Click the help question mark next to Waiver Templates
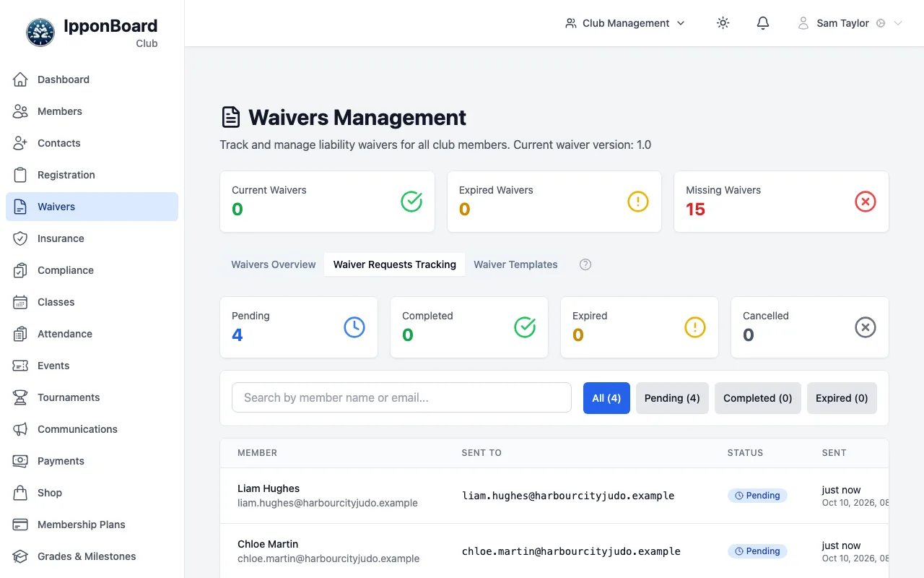 (585, 264)
